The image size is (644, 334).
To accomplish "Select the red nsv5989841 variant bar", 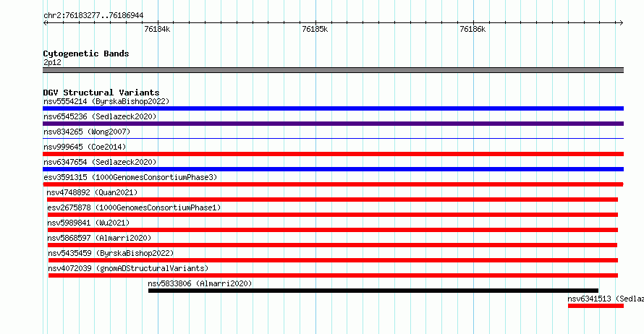I will pyautogui.click(x=333, y=230).
